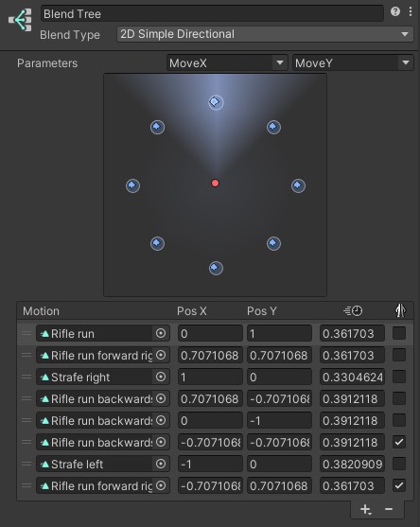The width and height of the screenshot is (420, 527).
Task: Select the bottom center motion point in blend graph
Action: [x=216, y=268]
